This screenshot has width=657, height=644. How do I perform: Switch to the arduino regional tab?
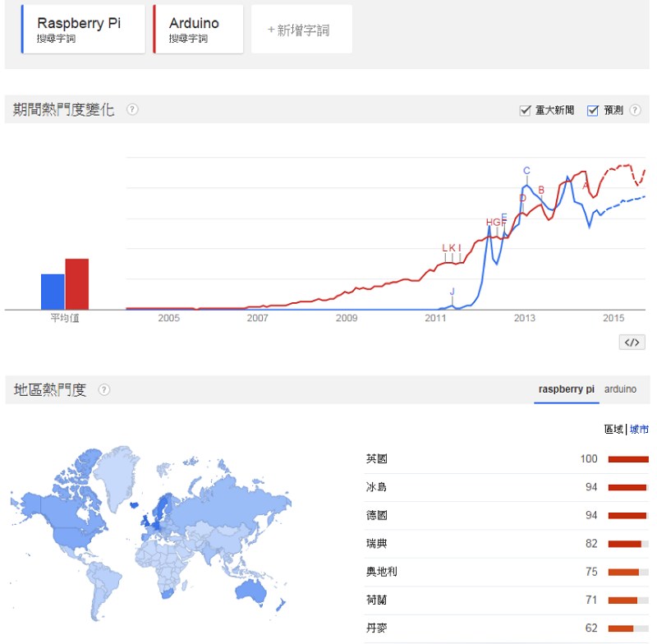click(620, 389)
